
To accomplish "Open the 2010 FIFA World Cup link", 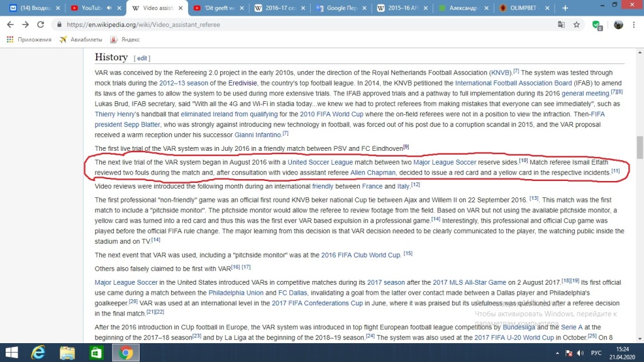I will click(331, 114).
